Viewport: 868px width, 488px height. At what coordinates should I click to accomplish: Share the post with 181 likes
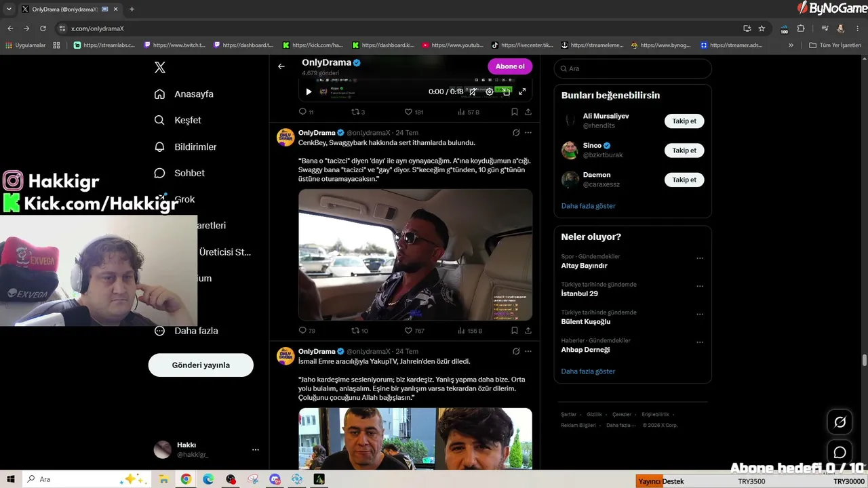click(528, 112)
